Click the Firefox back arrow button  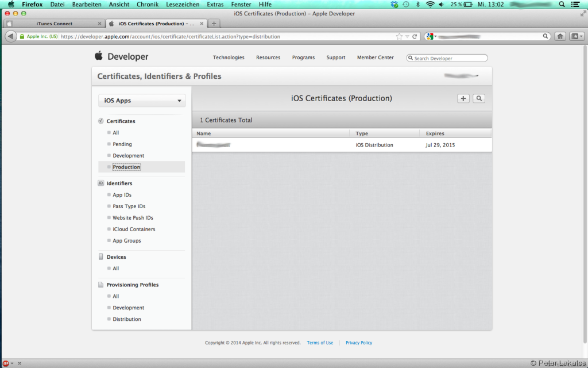click(x=11, y=36)
